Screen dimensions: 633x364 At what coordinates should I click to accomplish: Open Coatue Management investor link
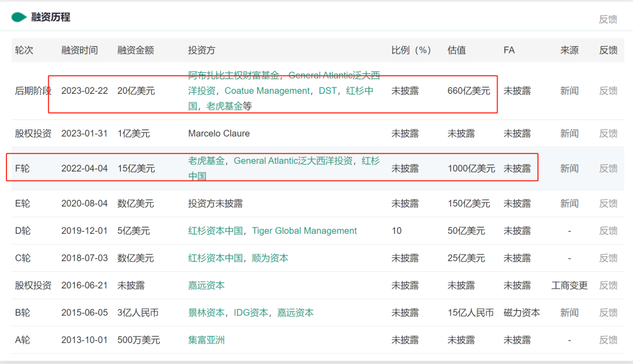click(x=267, y=91)
